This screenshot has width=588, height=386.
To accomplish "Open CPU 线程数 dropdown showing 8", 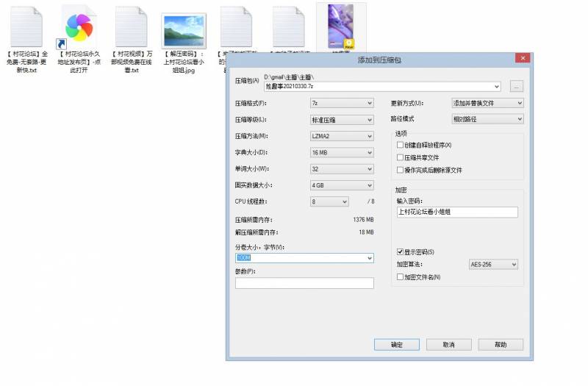I will (329, 201).
